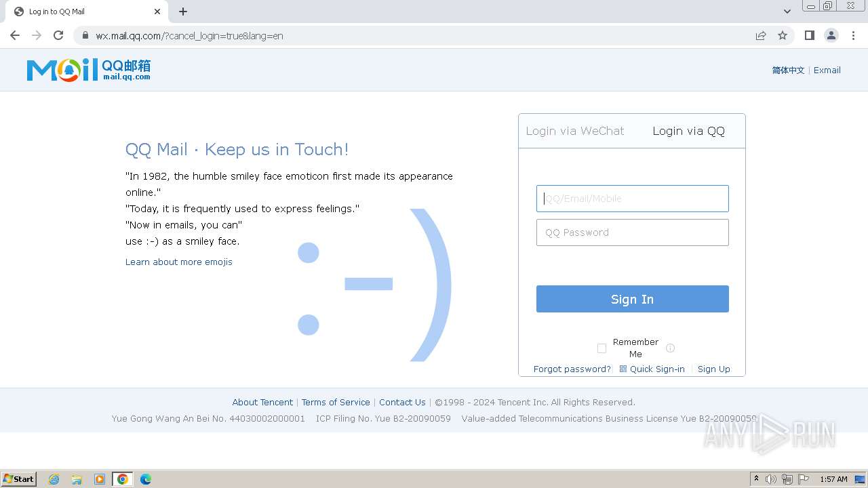Open the Exmail link
The width and height of the screenshot is (868, 488).
click(x=827, y=70)
